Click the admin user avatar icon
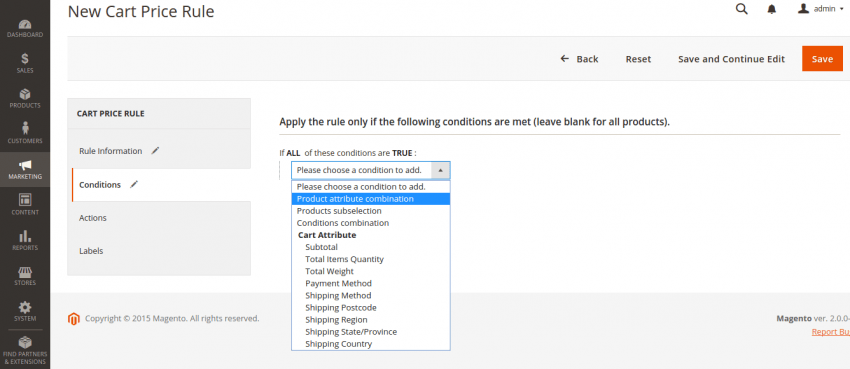Viewport: 850px width, 369px height. [803, 9]
